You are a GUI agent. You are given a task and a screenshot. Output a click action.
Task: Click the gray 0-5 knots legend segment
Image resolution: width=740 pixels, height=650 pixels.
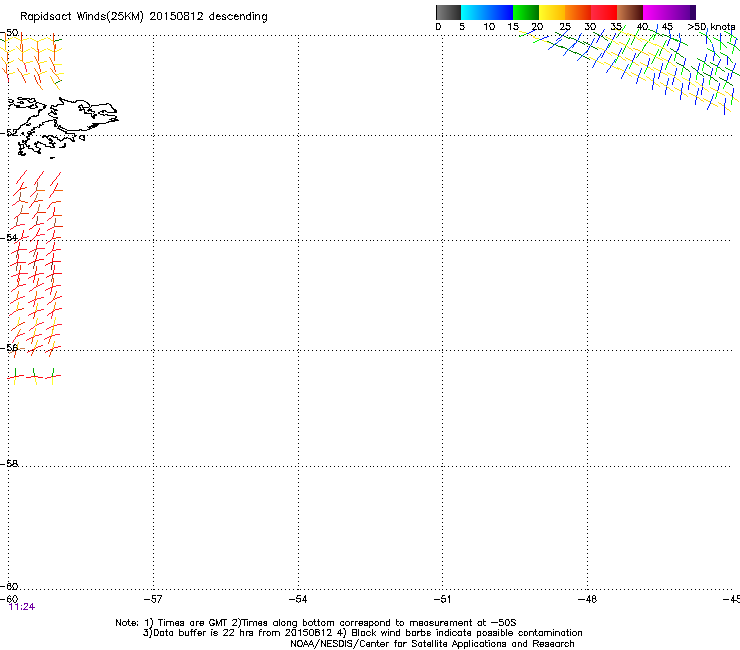click(448, 12)
